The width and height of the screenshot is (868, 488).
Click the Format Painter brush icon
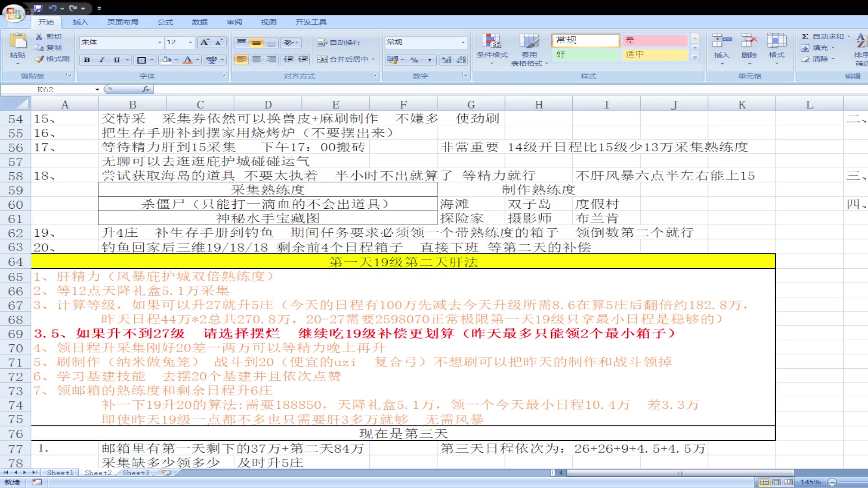pos(40,59)
